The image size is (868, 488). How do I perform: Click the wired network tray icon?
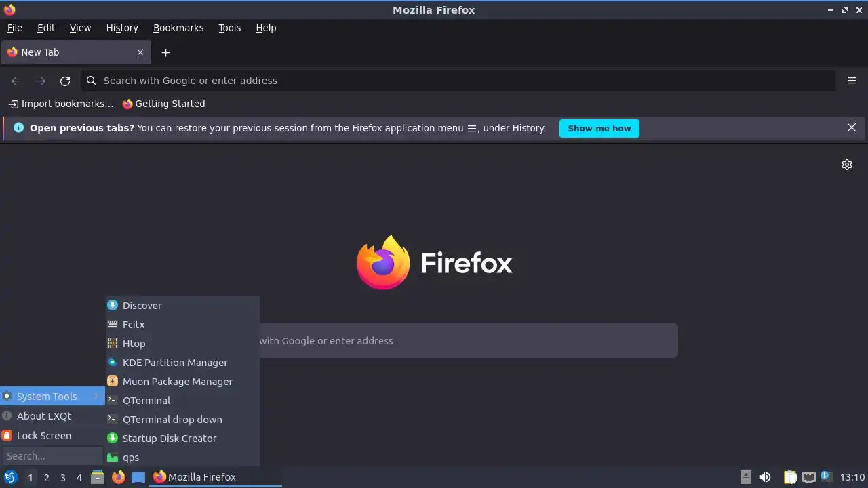pos(808,477)
